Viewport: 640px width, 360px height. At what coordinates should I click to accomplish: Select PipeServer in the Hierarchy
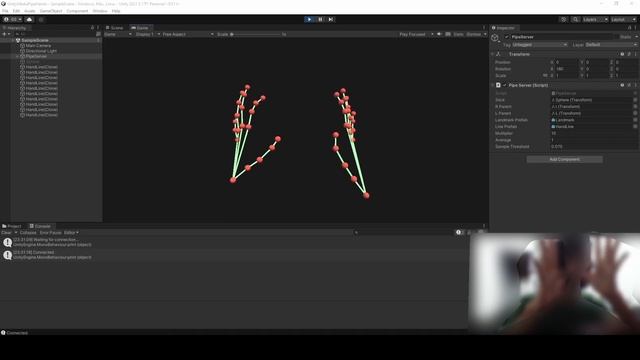[x=36, y=56]
